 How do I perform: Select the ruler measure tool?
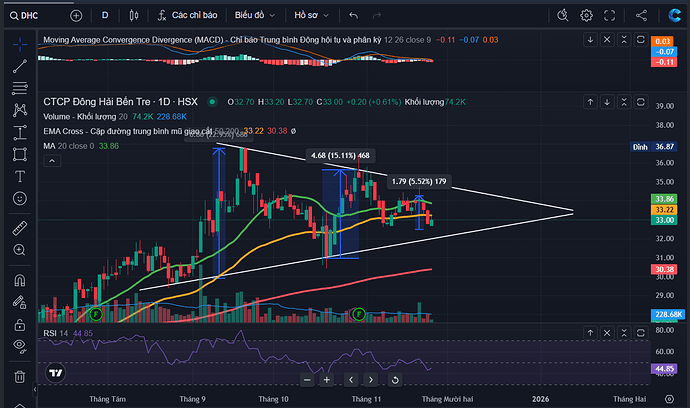[20, 228]
